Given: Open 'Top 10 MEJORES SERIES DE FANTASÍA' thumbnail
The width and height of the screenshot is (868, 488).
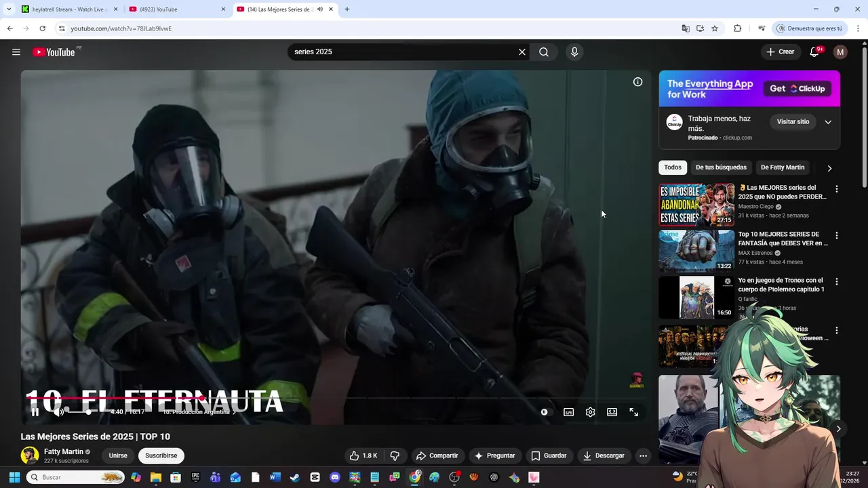Looking at the screenshot, I should (696, 251).
